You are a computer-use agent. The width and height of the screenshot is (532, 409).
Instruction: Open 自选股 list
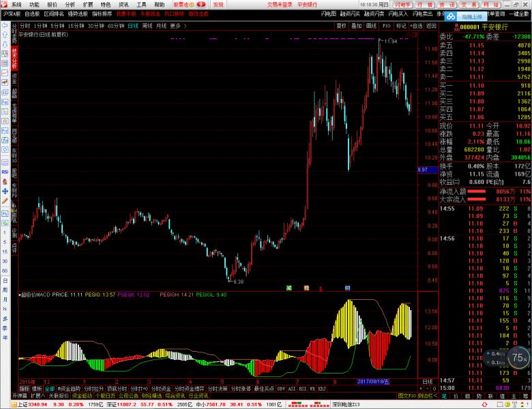click(32, 14)
